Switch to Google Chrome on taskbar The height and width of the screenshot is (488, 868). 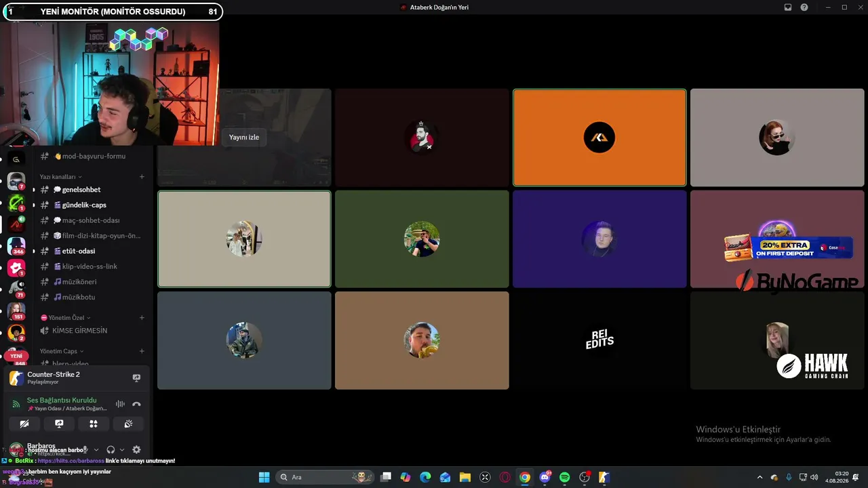[525, 477]
